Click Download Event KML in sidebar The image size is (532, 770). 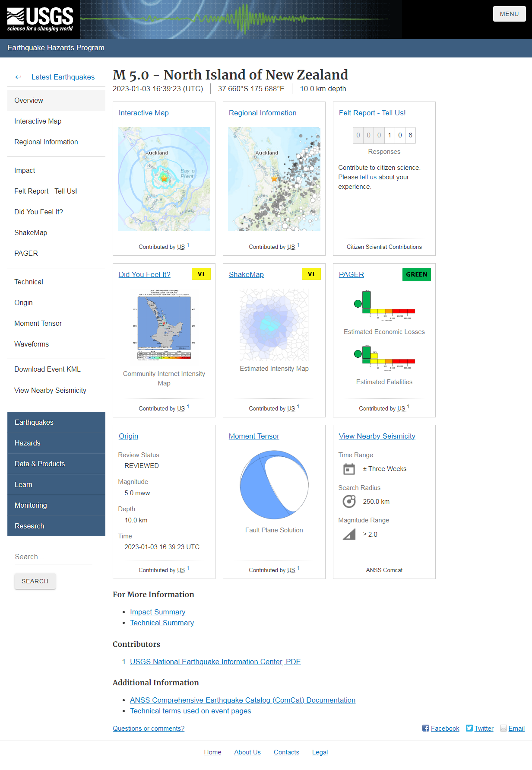(x=56, y=369)
